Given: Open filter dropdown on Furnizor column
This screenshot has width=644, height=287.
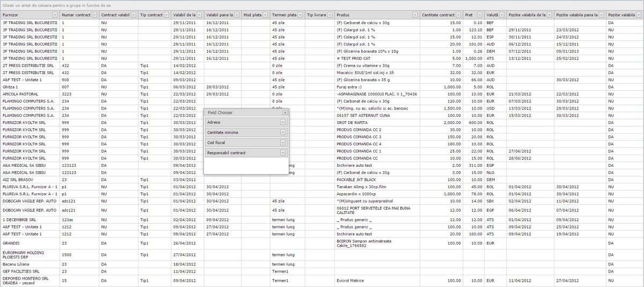Looking at the screenshot, I should click(x=55, y=15).
